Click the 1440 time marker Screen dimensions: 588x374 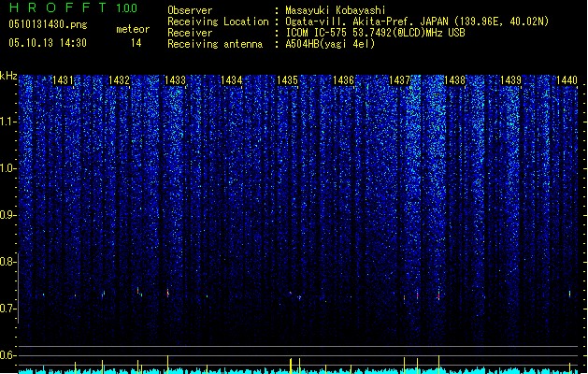coord(567,80)
